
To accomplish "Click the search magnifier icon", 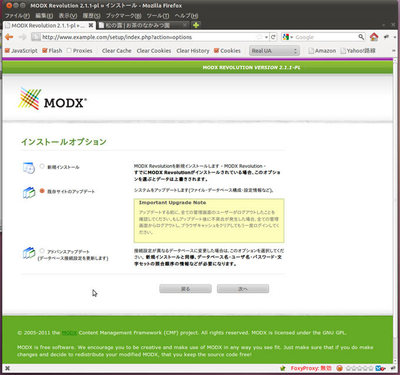I will click(x=361, y=37).
